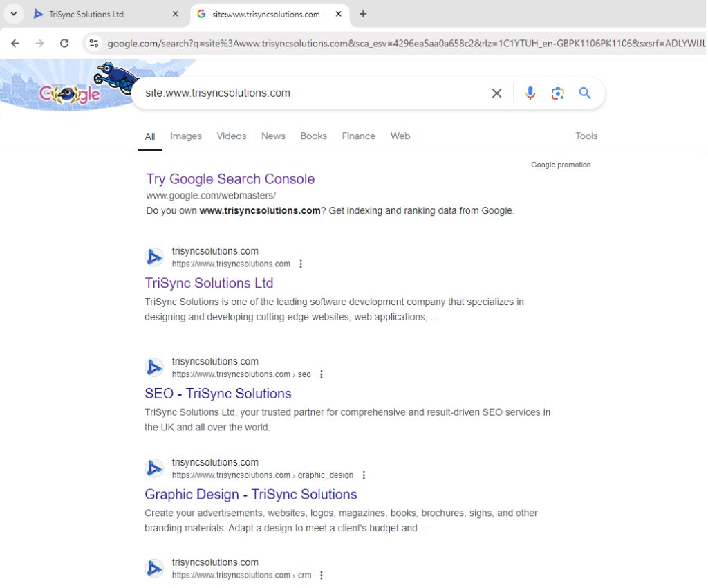708x588 pixels.
Task: Close the TriSync Solutions Ltd tab
Action: coord(176,14)
